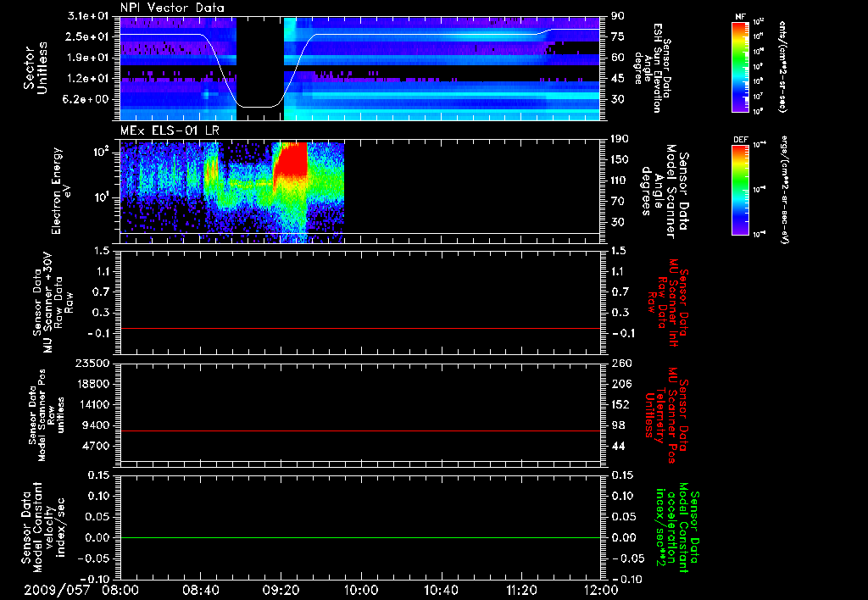
Task: Click the "12:00" time tick label
Action: (x=601, y=590)
